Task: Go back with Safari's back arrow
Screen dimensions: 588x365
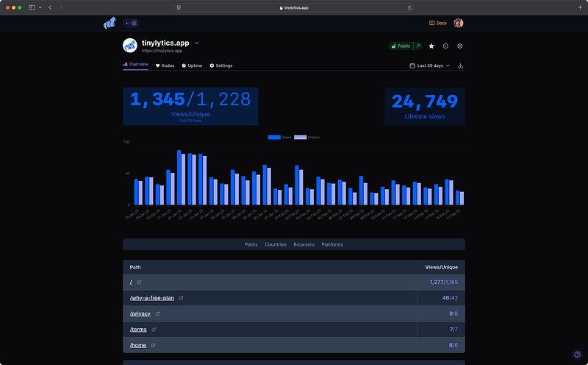Action: 50,7
